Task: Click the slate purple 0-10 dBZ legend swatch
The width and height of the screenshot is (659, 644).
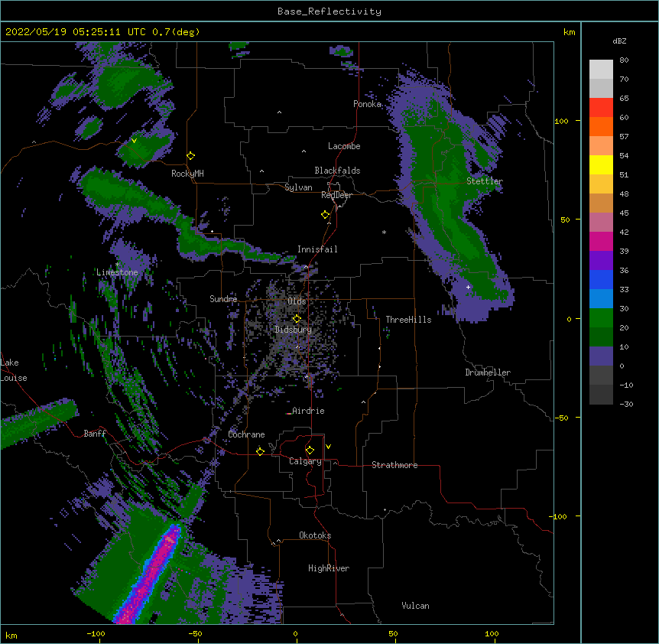Action: click(601, 356)
